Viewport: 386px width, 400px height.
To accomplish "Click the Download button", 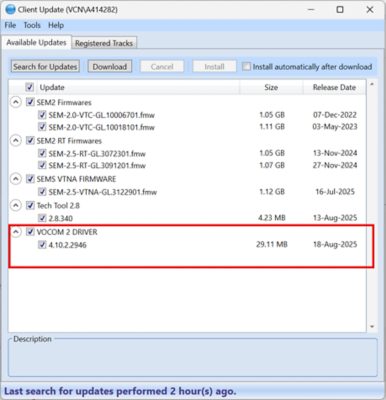I will (110, 67).
